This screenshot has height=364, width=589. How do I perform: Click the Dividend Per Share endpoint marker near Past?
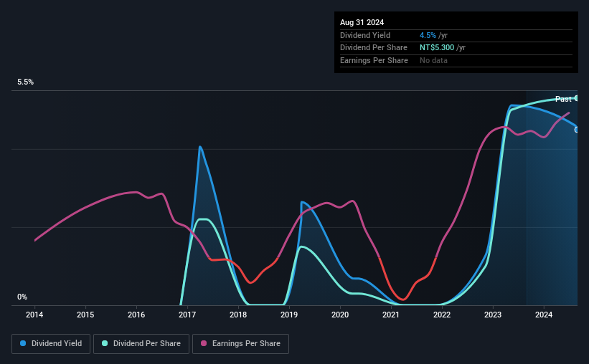(x=576, y=98)
